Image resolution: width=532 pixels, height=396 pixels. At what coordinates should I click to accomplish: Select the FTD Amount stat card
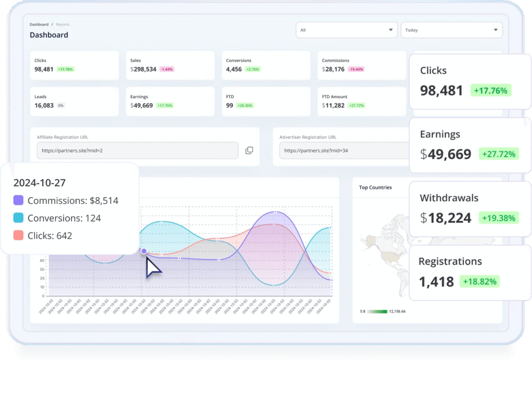click(362, 101)
